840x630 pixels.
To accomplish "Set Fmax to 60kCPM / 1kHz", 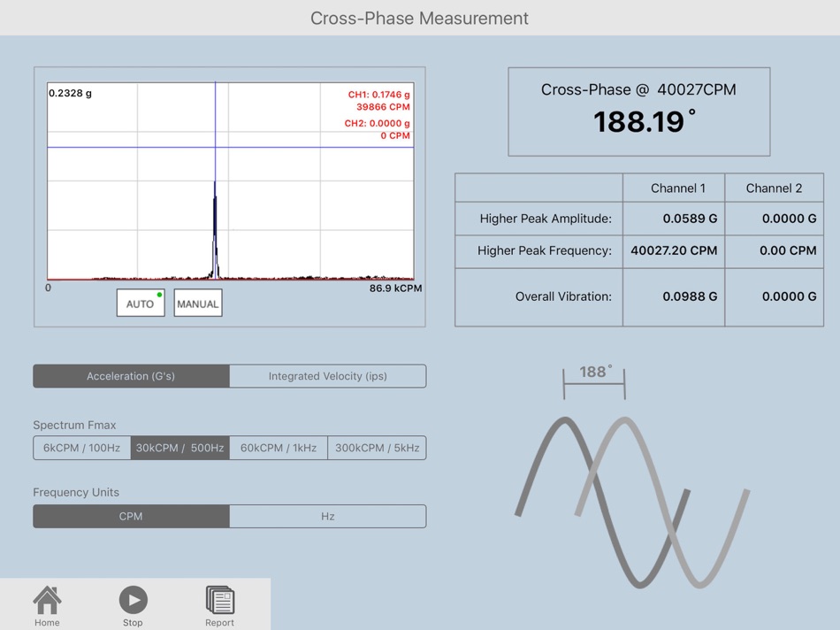I will pos(279,448).
